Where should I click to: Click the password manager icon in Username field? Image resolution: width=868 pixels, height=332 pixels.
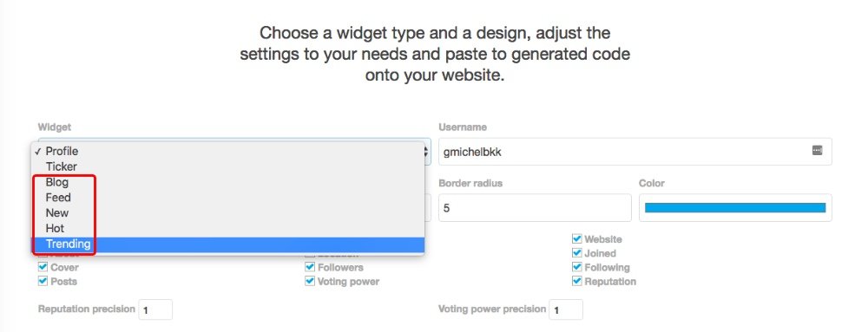[817, 150]
